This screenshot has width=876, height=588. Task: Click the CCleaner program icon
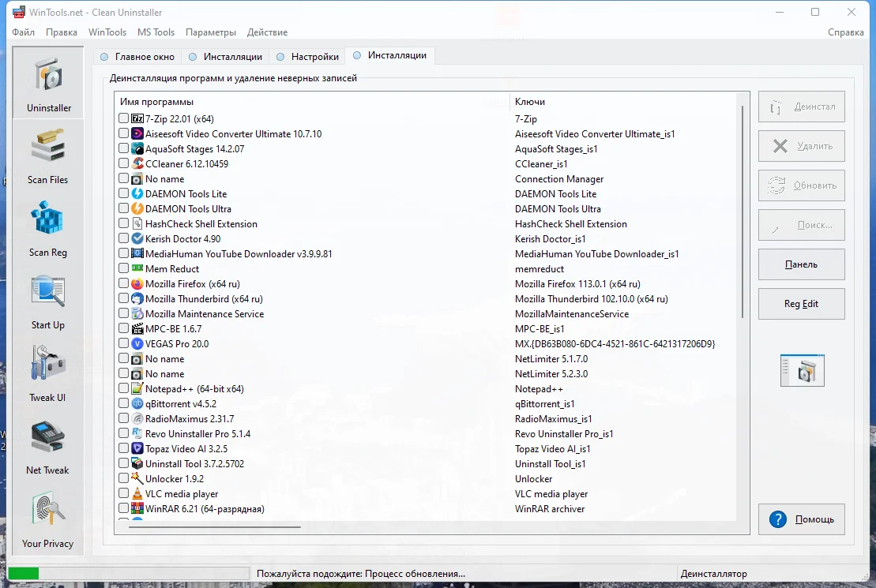click(137, 163)
